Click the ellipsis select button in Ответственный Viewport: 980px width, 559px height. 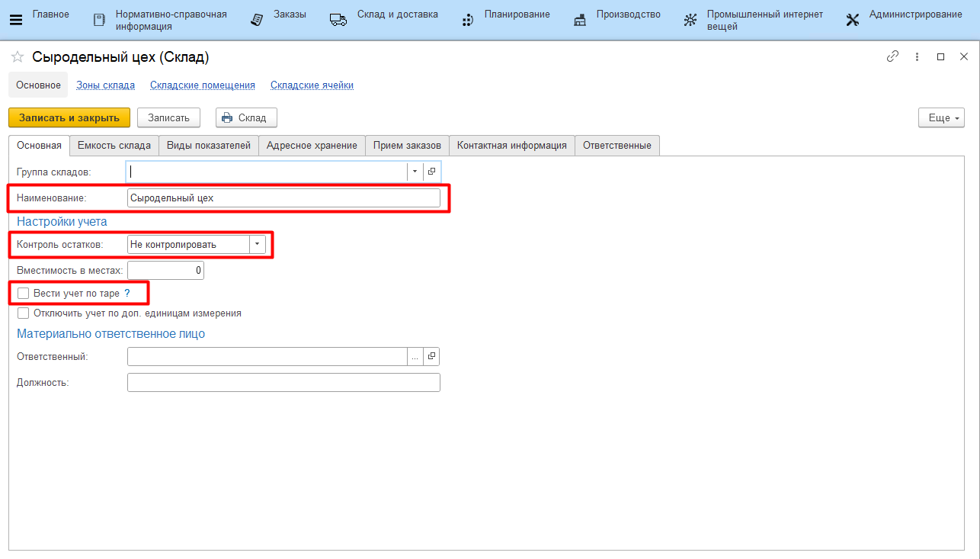415,356
